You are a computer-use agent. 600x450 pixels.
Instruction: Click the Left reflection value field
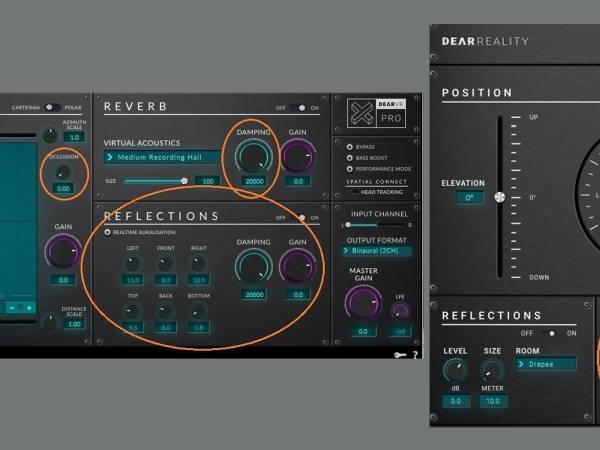(x=132, y=280)
